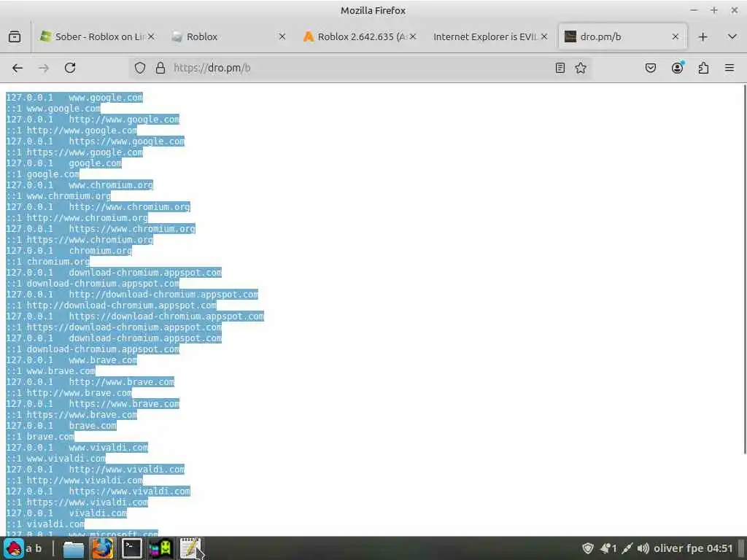The height and width of the screenshot is (560, 747).
Task: Click the line '127.0.0.1 www.brave.com'
Action: click(x=71, y=360)
